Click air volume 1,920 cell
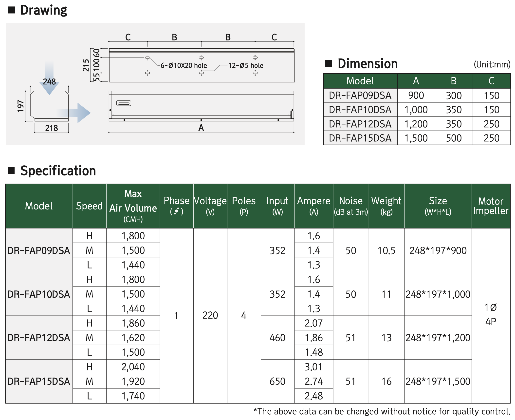 pyautogui.click(x=133, y=381)
